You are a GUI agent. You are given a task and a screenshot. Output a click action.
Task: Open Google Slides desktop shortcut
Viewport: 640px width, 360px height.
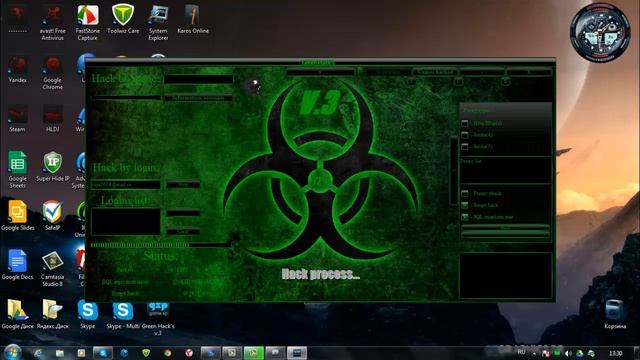18,216
